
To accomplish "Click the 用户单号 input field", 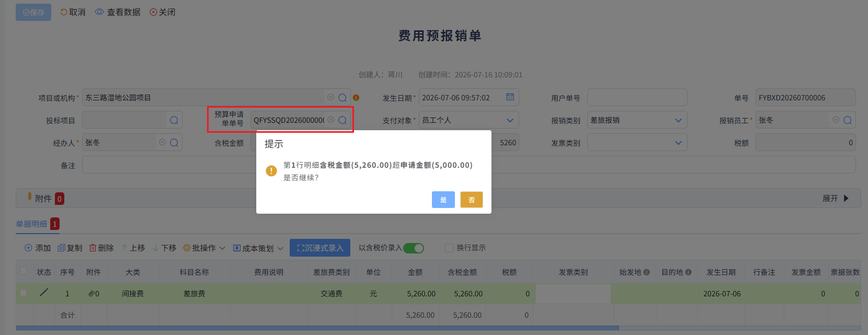I will 637,98.
